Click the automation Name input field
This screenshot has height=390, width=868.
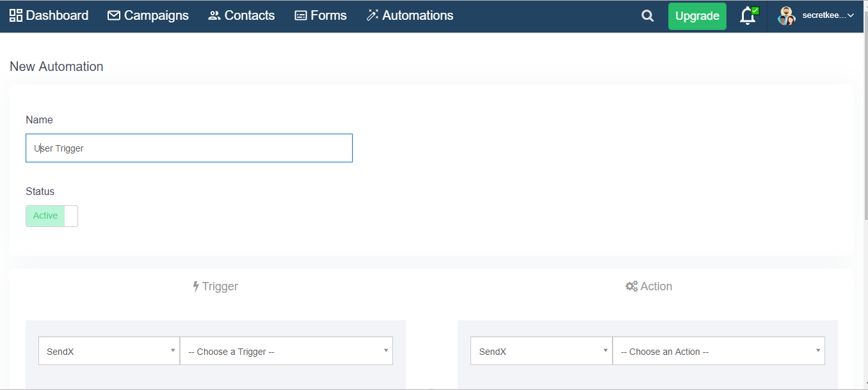point(189,148)
